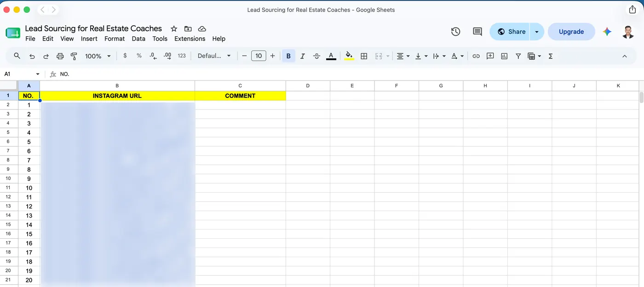This screenshot has width=644, height=287.
Task: Select the INSTAGRAM URL header cell
Action: pyautogui.click(x=117, y=96)
